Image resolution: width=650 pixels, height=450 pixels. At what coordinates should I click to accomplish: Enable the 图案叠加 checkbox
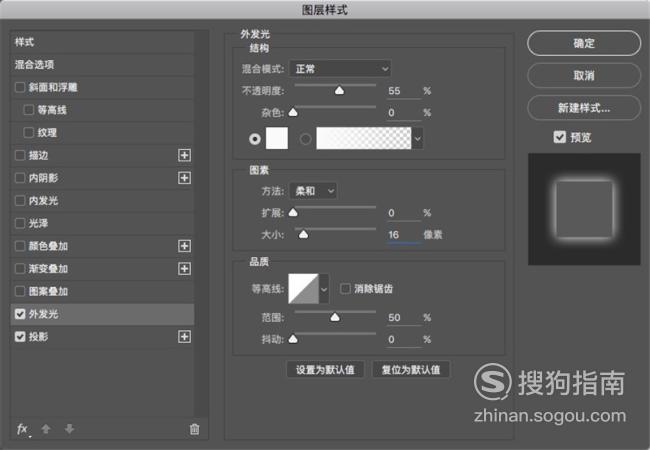point(20,291)
